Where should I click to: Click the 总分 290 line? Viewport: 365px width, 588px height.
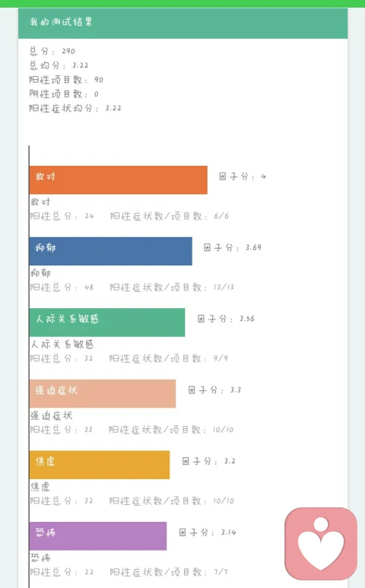pyautogui.click(x=52, y=51)
